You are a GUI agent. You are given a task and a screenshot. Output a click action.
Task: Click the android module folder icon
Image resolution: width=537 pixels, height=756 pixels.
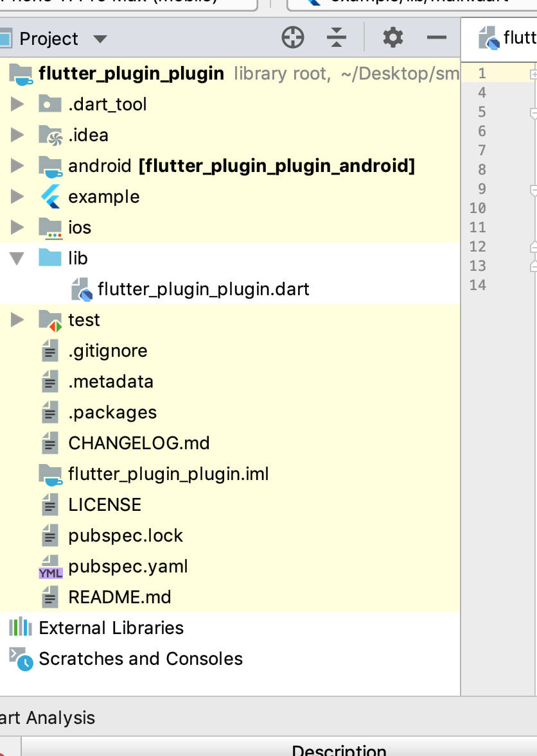point(50,166)
